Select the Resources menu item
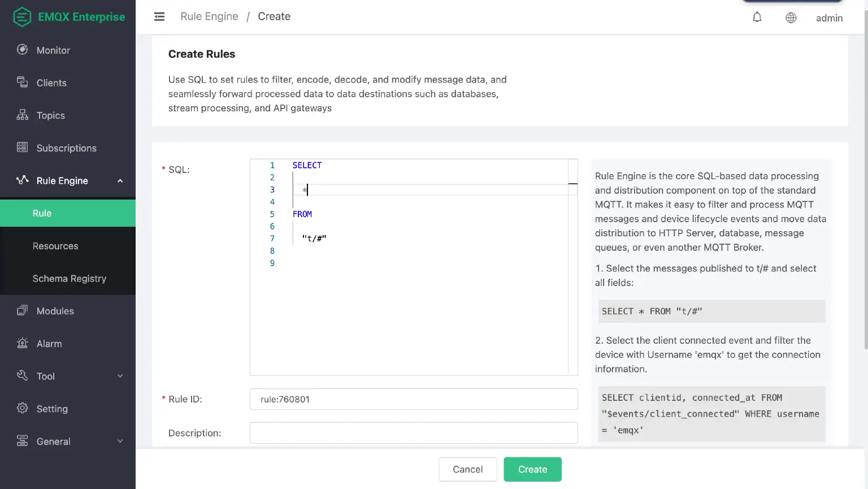 point(55,246)
